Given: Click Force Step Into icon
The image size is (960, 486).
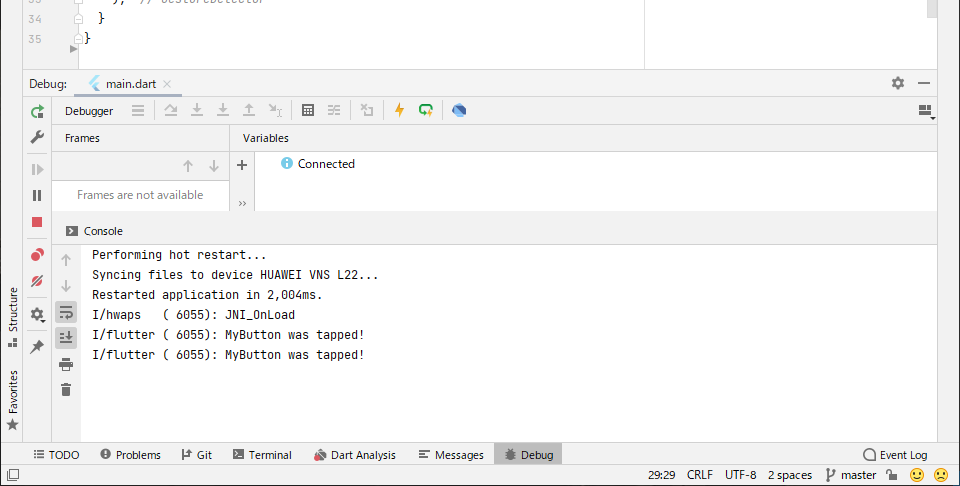Looking at the screenshot, I should click(223, 110).
